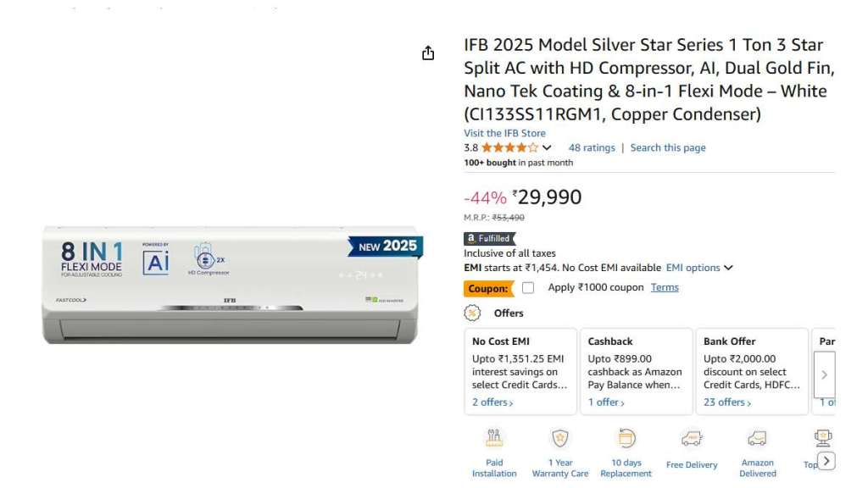The width and height of the screenshot is (868, 488).
Task: Click the Amazon Delivered icon
Action: coord(757,438)
